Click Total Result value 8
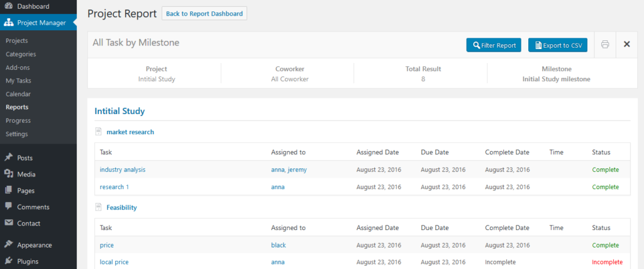The height and width of the screenshot is (269, 644). coord(423,79)
